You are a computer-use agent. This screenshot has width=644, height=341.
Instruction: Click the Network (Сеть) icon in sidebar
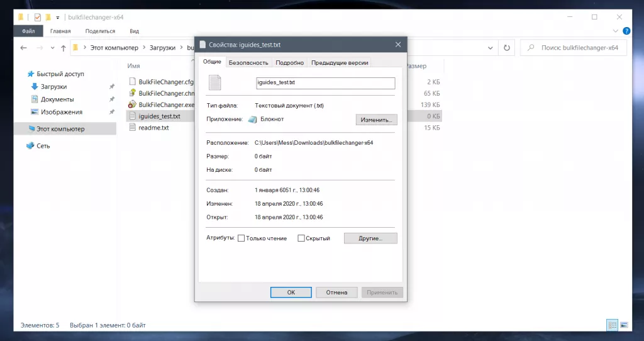pyautogui.click(x=30, y=146)
